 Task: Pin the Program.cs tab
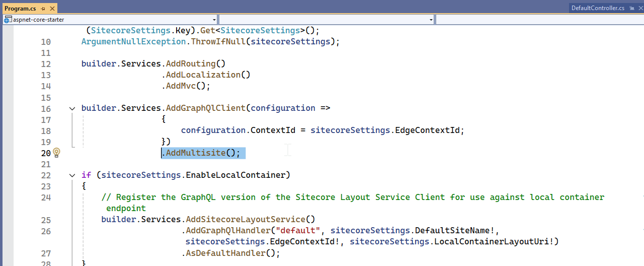[43, 9]
